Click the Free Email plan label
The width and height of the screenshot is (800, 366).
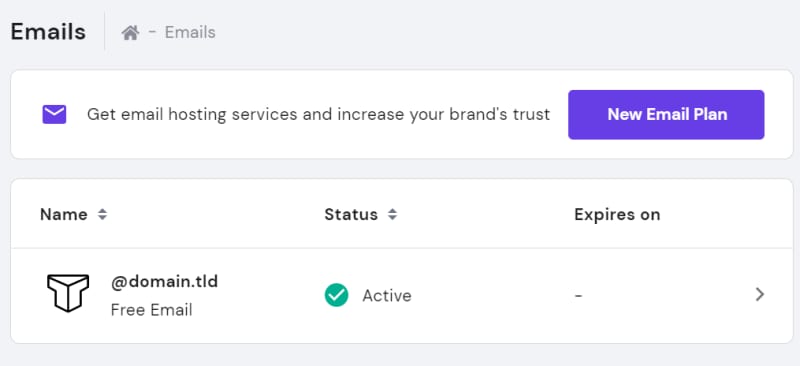tap(151, 310)
